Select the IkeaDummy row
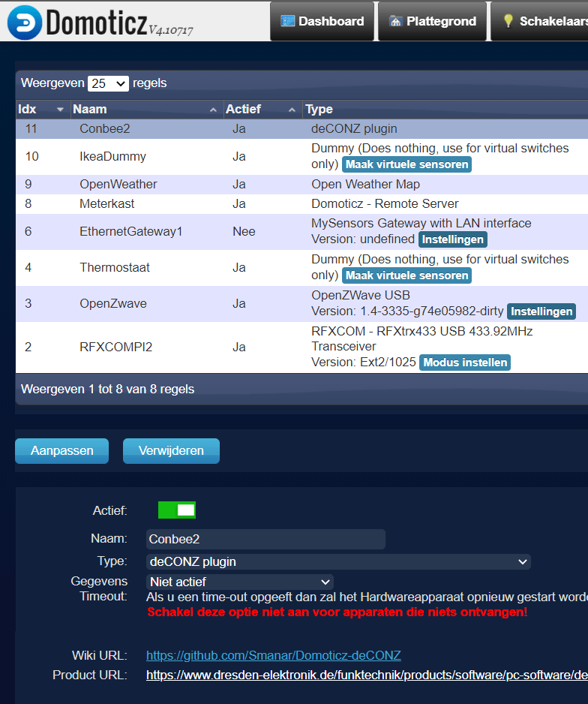 301,157
